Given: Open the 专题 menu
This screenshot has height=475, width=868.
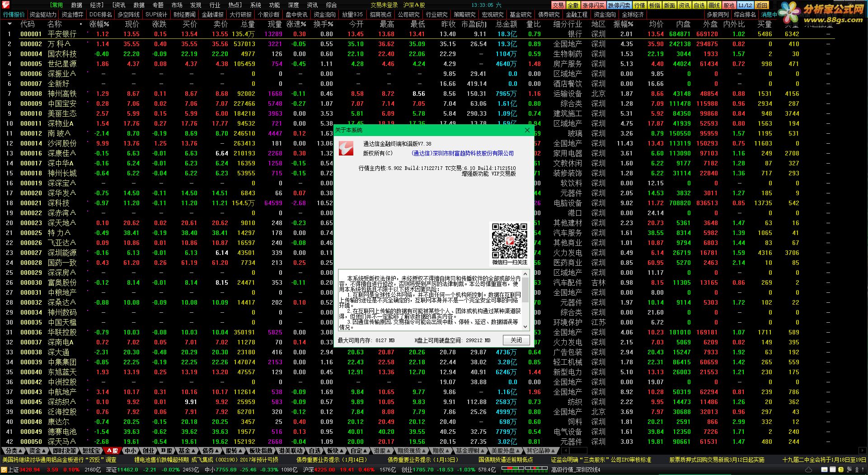Looking at the screenshot, I should [x=158, y=5].
